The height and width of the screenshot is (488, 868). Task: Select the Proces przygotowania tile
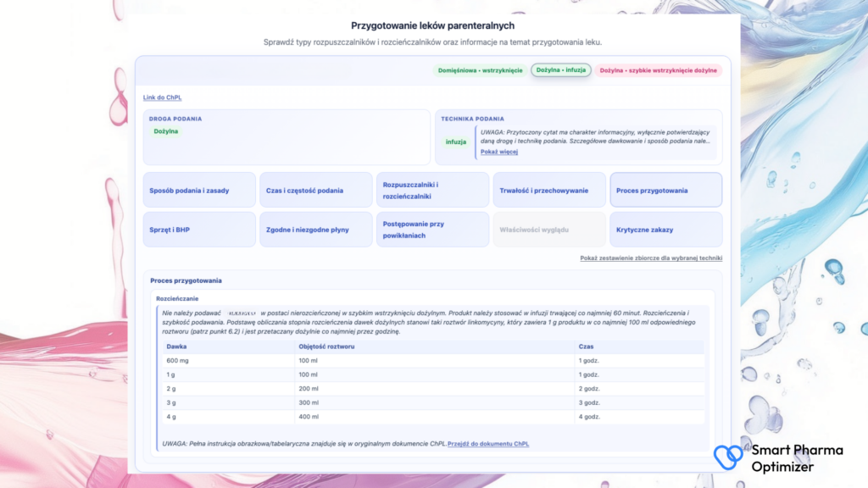(666, 191)
